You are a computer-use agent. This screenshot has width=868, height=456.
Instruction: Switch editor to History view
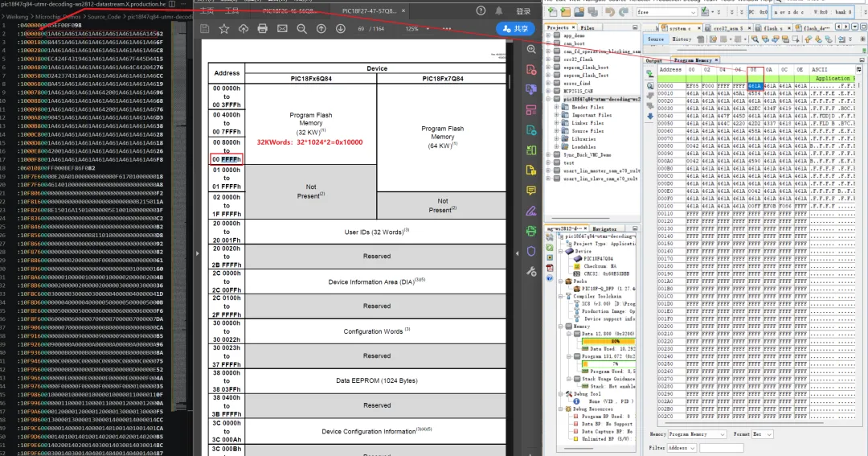point(682,39)
